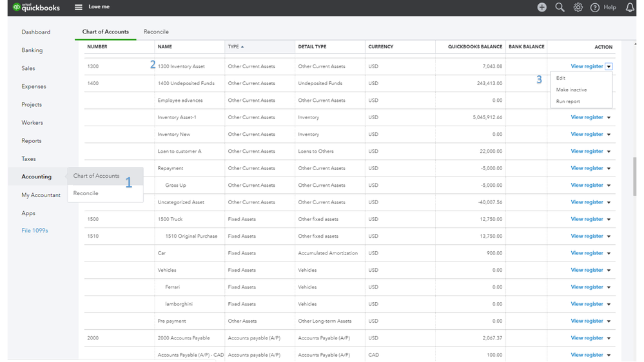Choose Edit from the action menu
This screenshot has width=644, height=362.
[561, 78]
